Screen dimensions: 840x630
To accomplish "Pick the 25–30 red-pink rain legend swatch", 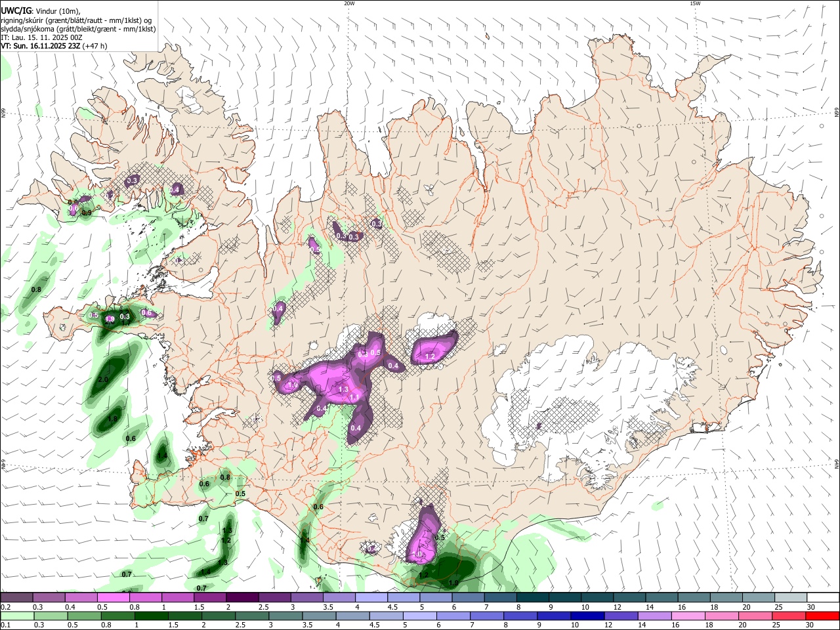I will tap(789, 616).
